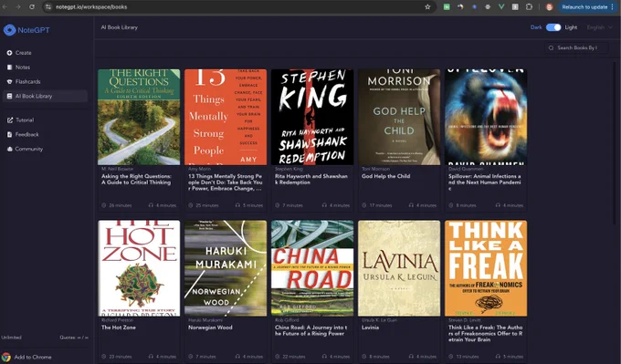Viewport: 621px width, 364px height.
Task: Open The Hot Zone book title
Action: [x=119, y=328]
